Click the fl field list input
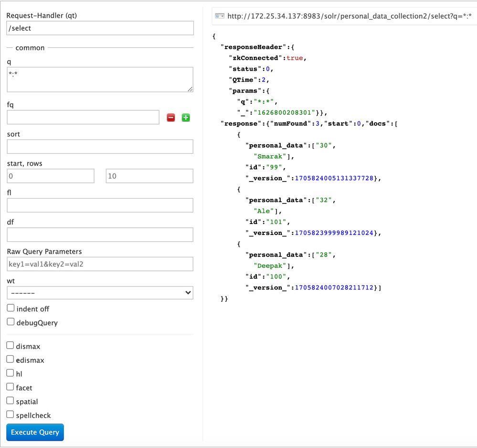The height and width of the screenshot is (448, 477). point(100,205)
